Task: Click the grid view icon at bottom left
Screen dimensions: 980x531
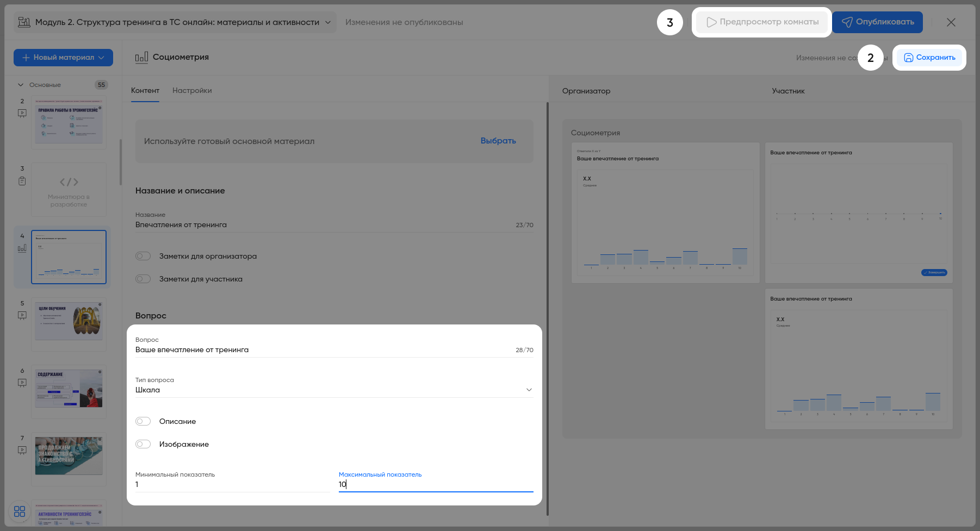Action: click(x=20, y=511)
